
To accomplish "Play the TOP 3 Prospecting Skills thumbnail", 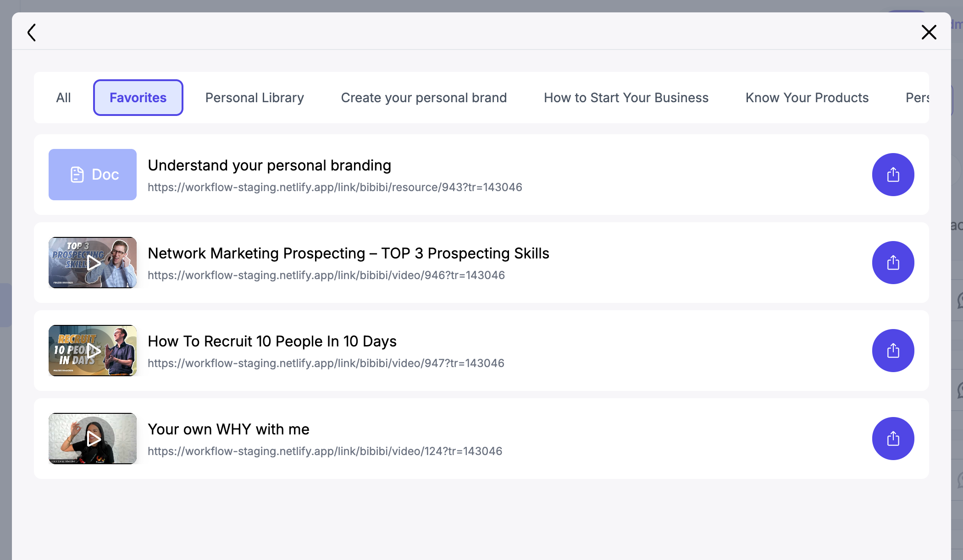I will coord(93,263).
